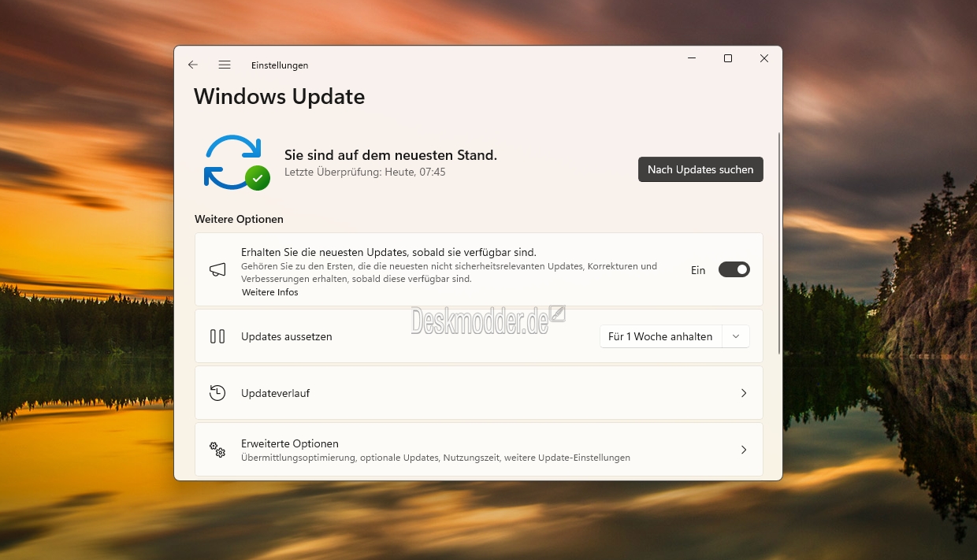977x560 pixels.
Task: Click the Ein toggle state label
Action: coord(698,270)
